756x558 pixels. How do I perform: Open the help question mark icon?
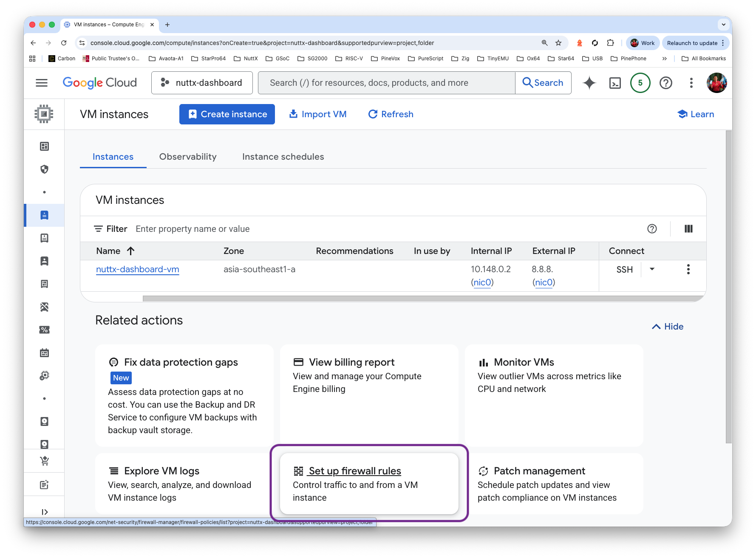pos(665,83)
